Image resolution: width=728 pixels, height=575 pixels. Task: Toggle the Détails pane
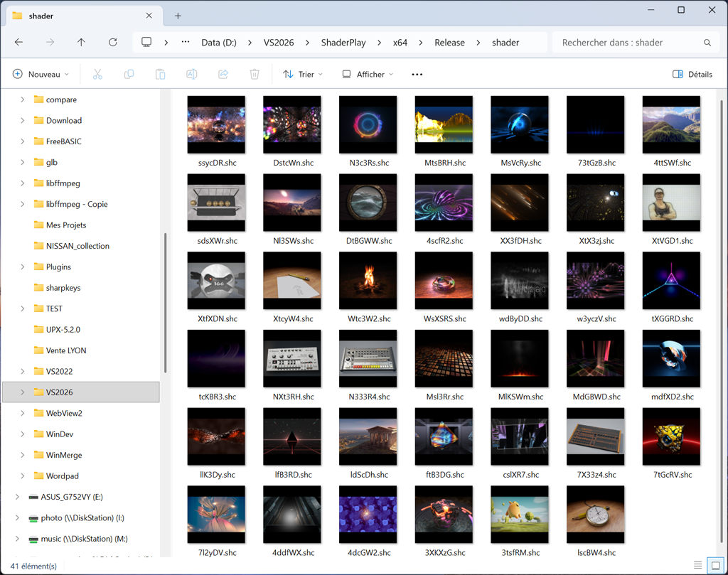(692, 74)
